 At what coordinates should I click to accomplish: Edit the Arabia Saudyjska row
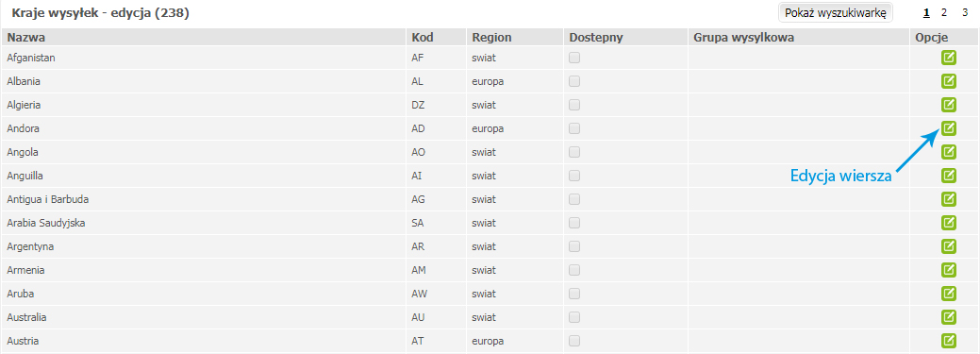(949, 223)
